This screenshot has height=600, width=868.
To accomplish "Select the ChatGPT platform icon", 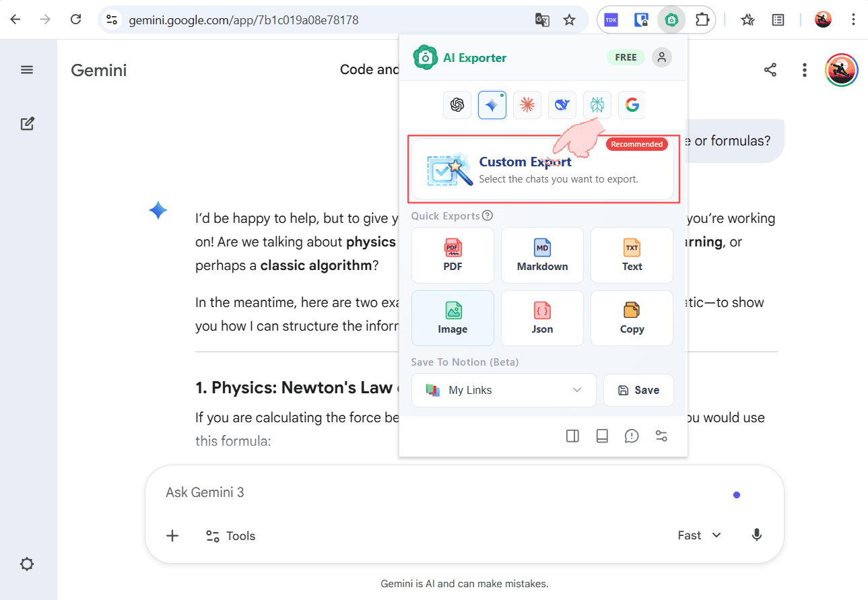I will click(457, 105).
